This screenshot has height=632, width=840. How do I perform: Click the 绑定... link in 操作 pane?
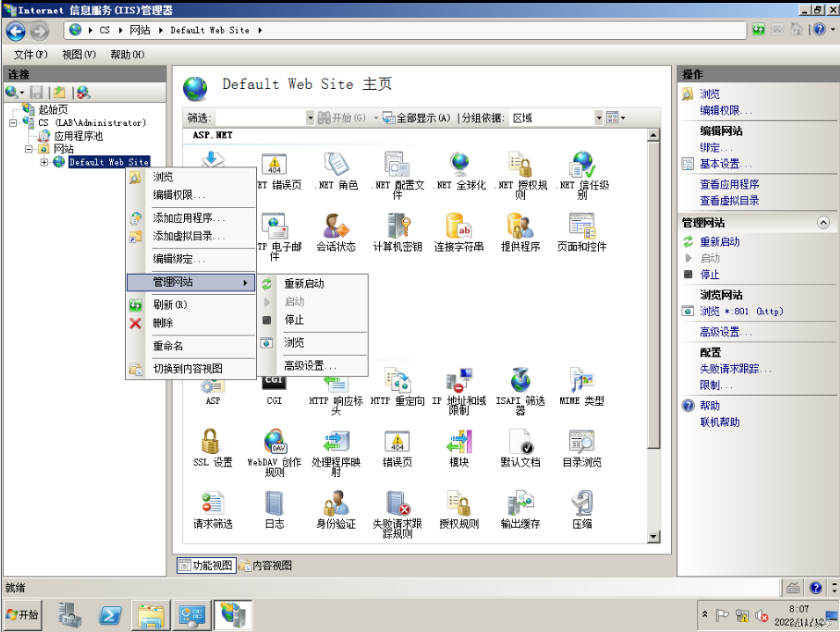pyautogui.click(x=716, y=148)
